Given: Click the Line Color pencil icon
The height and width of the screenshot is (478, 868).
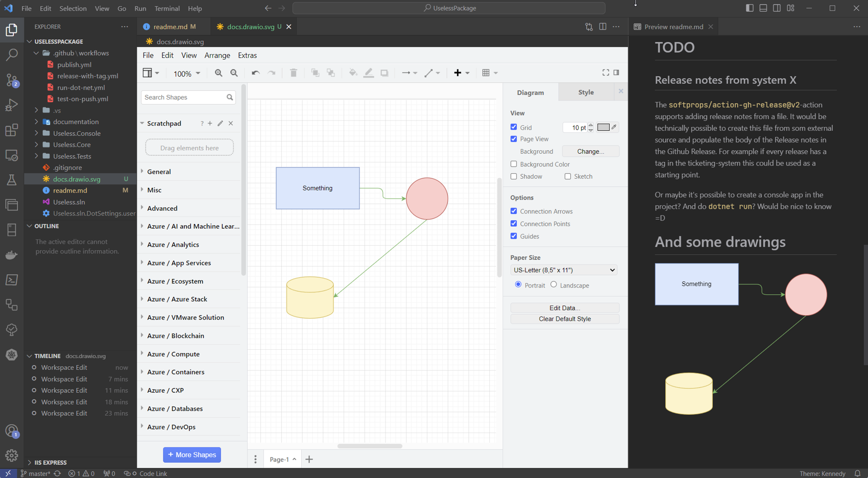Looking at the screenshot, I should [369, 73].
